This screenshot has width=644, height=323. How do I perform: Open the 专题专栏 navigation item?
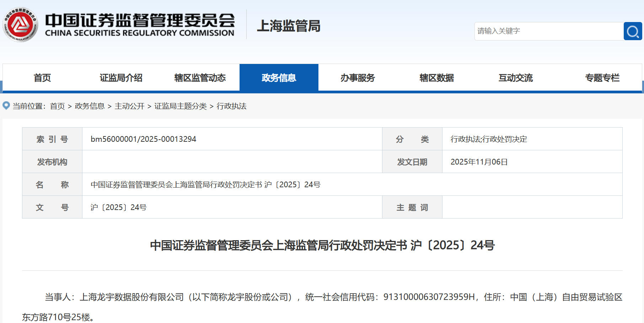click(x=602, y=78)
